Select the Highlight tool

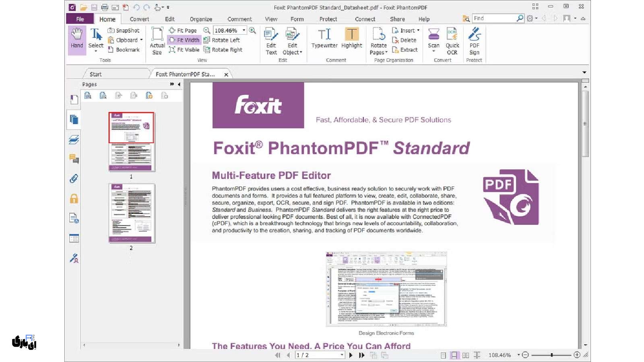point(352,38)
